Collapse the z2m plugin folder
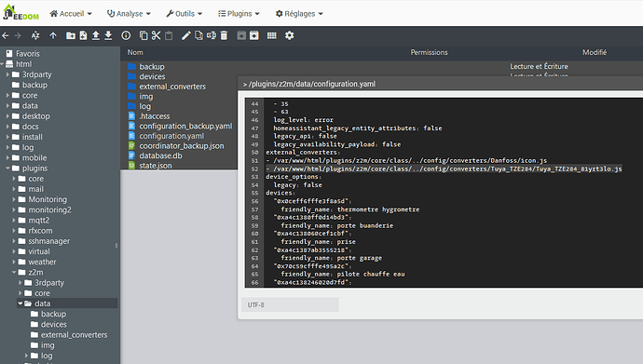Screen dimensions: 643x364 (14, 272)
